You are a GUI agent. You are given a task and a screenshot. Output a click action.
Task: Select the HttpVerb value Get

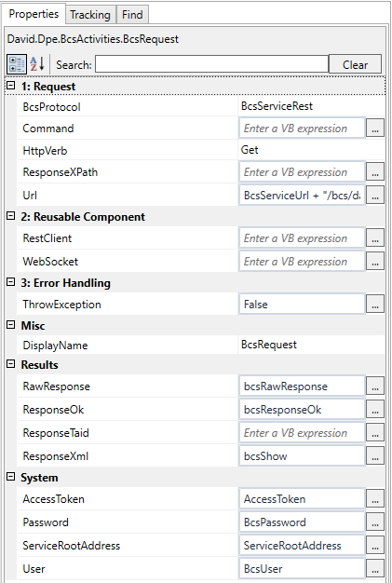coord(250,150)
